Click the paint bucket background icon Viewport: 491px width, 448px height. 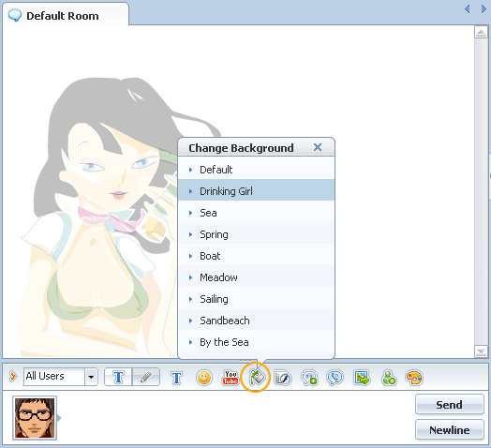(257, 377)
